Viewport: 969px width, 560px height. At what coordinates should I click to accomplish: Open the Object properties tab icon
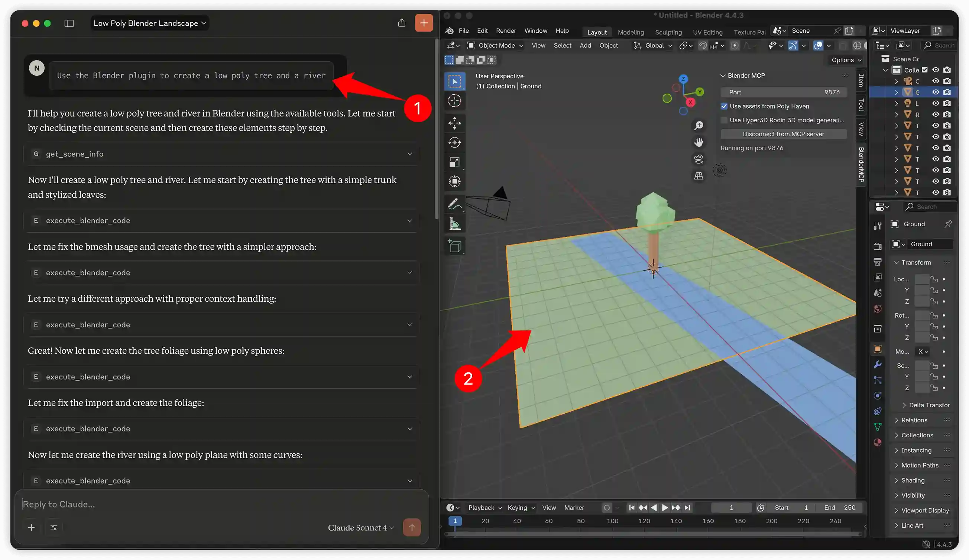878,349
